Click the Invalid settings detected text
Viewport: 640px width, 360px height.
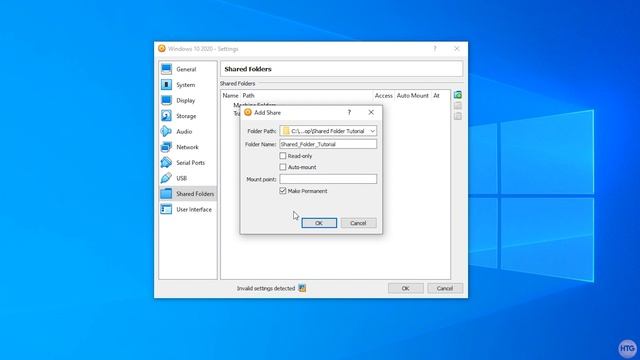click(x=266, y=288)
